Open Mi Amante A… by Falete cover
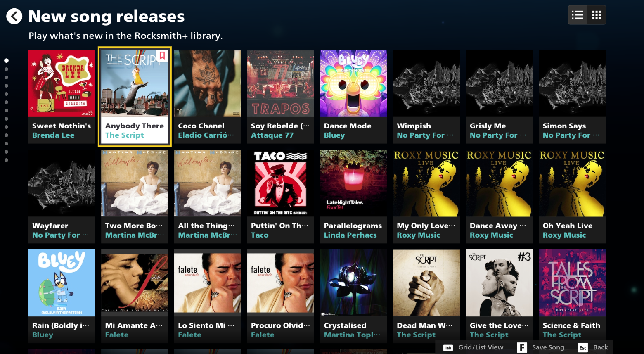 pos(135,283)
